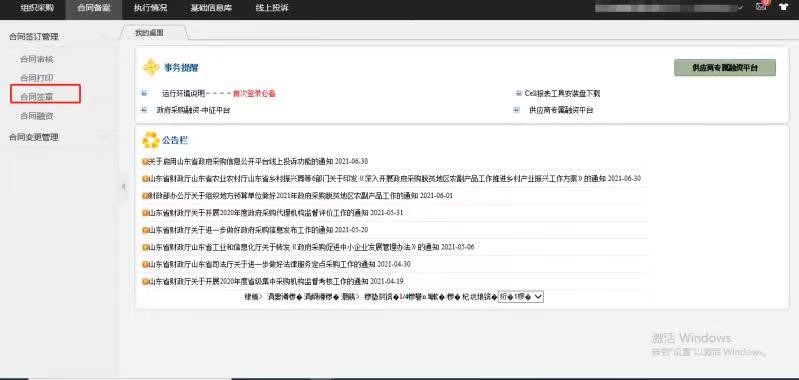Select the 合同备案 top menu
The image size is (799, 380).
coord(94,8)
